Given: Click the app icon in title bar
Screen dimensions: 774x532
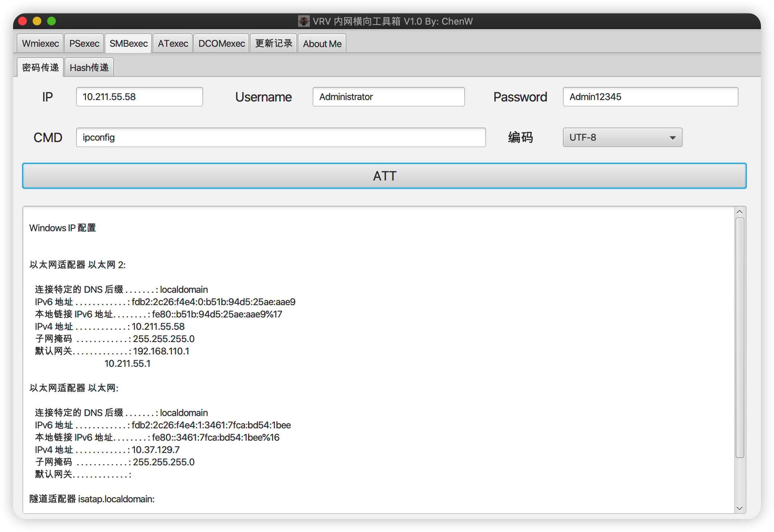Looking at the screenshot, I should (304, 21).
